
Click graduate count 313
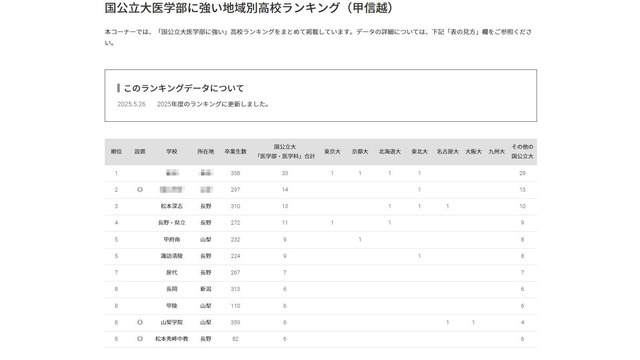click(236, 289)
